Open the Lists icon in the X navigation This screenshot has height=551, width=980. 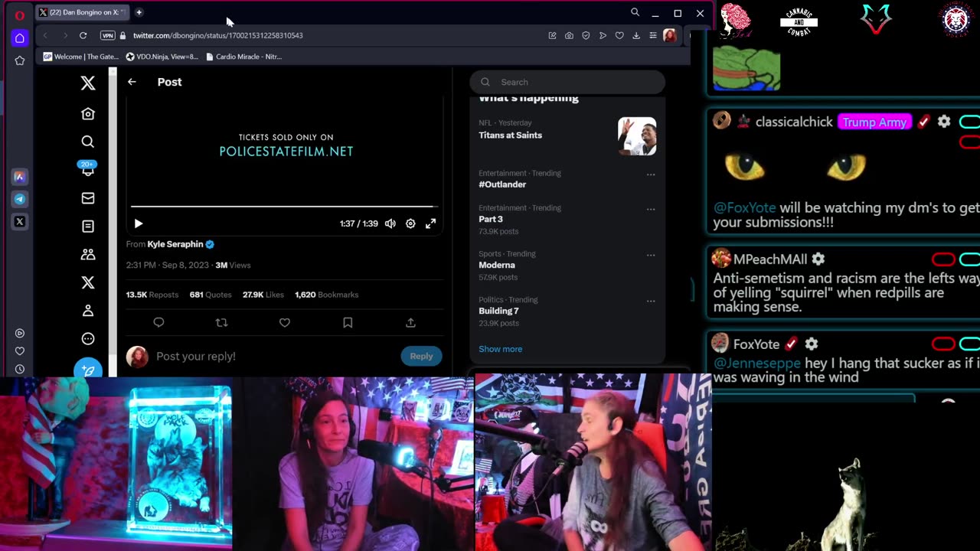click(88, 227)
